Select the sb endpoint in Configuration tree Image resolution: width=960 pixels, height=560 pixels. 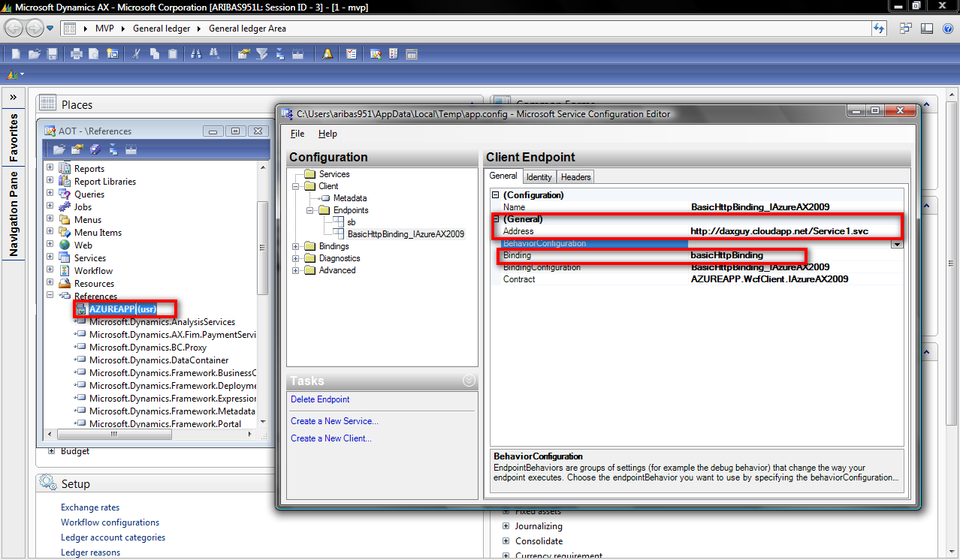[x=351, y=222]
